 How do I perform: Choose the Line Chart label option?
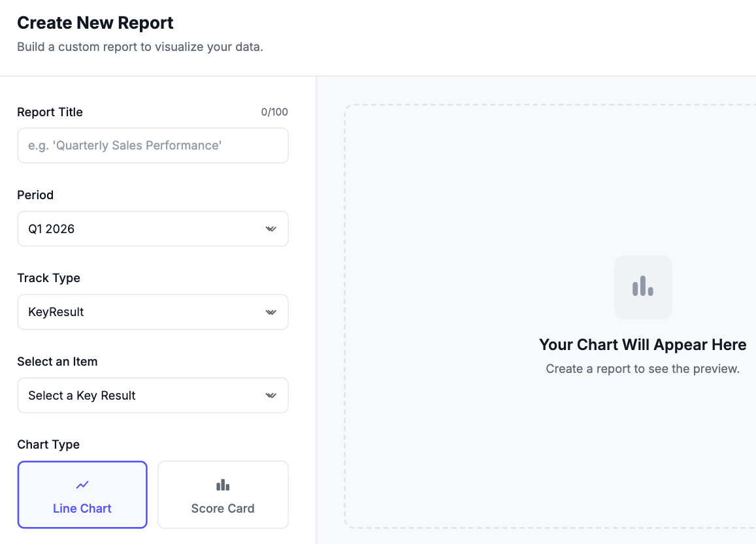[82, 508]
